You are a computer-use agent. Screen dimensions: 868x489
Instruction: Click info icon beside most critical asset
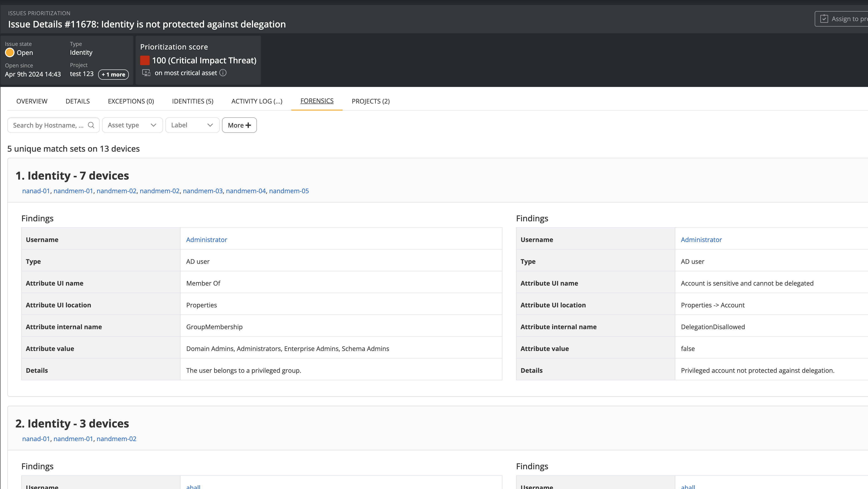coord(223,73)
